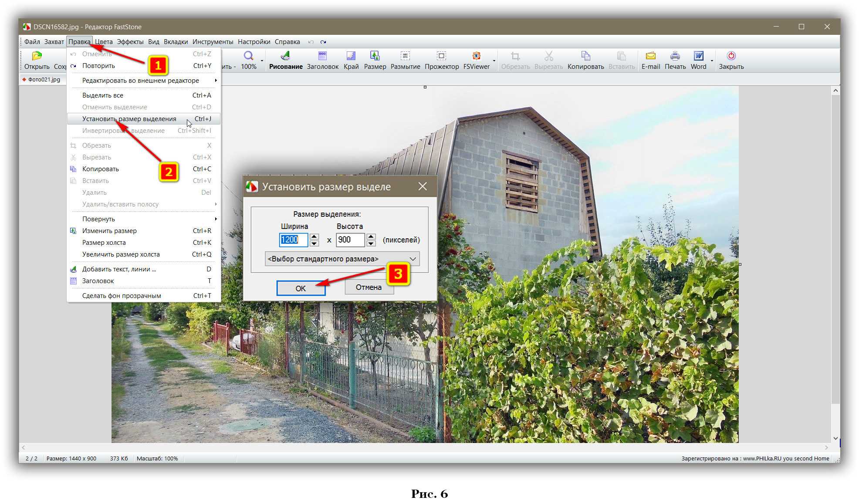Open the Caption (Заголовок) tool
This screenshot has width=859, height=504.
[x=322, y=56]
